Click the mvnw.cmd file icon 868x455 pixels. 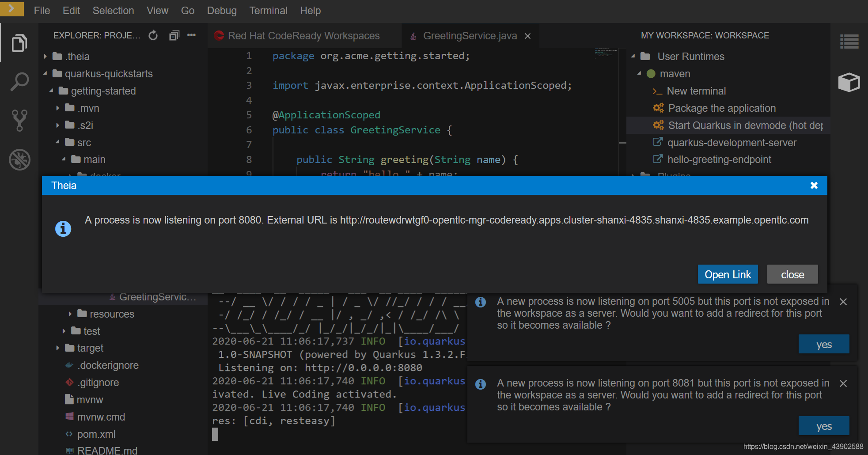click(69, 417)
